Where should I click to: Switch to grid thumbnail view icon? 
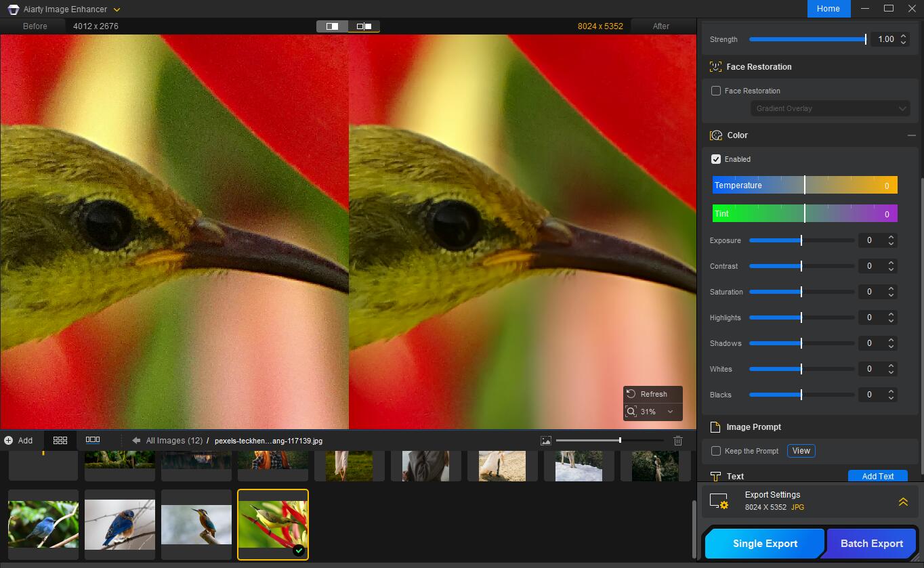pyautogui.click(x=60, y=440)
